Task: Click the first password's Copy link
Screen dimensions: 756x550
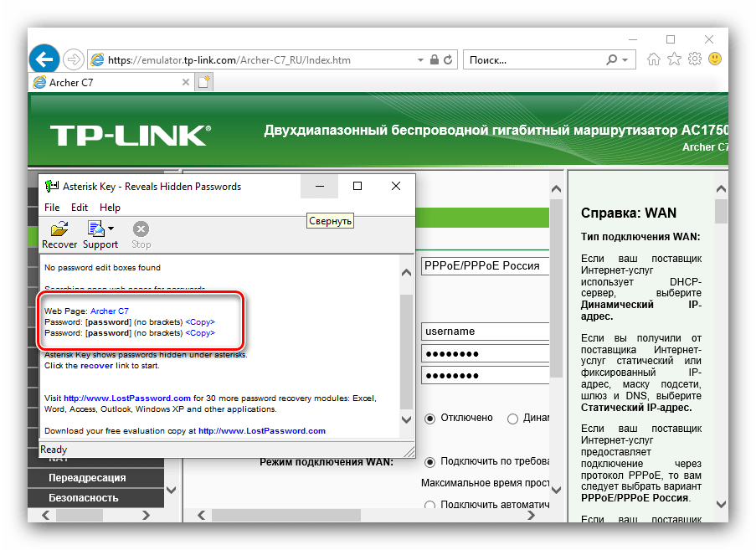Action: [199, 321]
